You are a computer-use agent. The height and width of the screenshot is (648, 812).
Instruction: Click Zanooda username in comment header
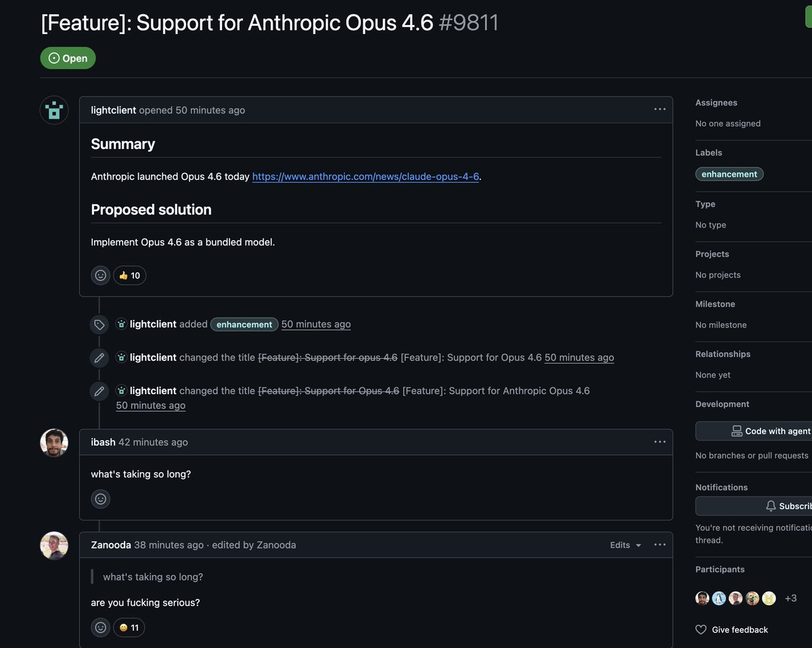pos(111,545)
